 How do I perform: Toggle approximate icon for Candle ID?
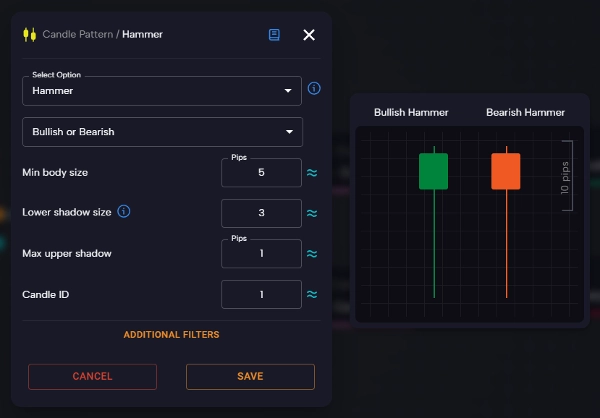tap(312, 294)
